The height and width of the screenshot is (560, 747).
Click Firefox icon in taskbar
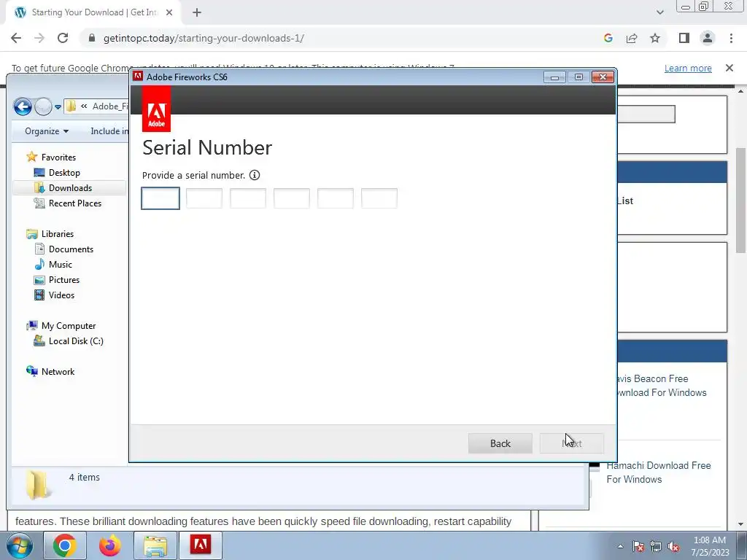coord(109,545)
